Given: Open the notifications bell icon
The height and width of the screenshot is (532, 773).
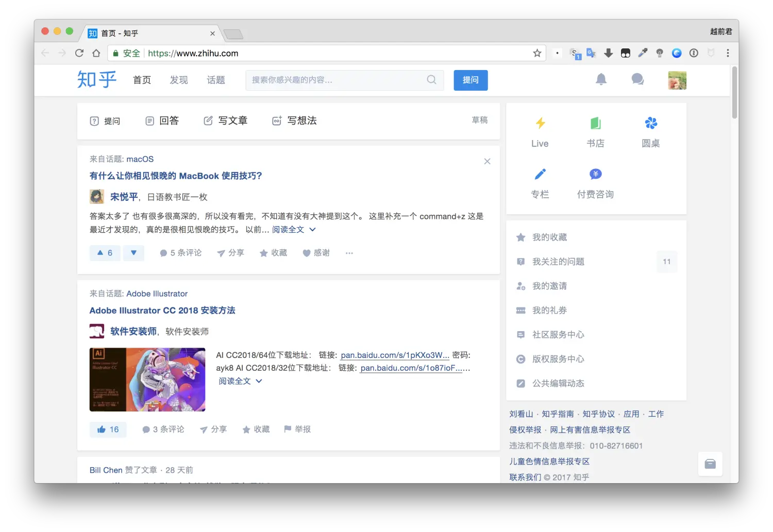Looking at the screenshot, I should (601, 79).
